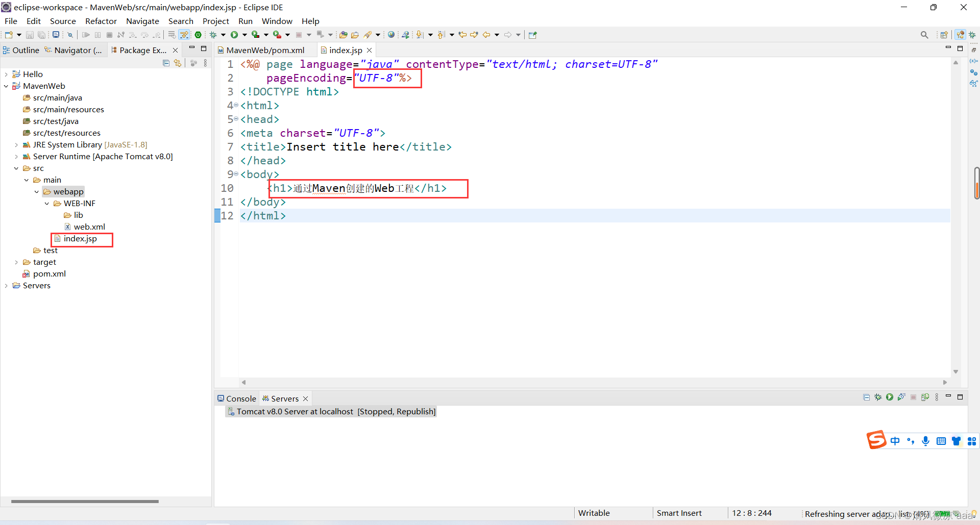Screen dimensions: 980x525
Task: Click editor vertical scrollbar down arrow
Action: [x=955, y=371]
